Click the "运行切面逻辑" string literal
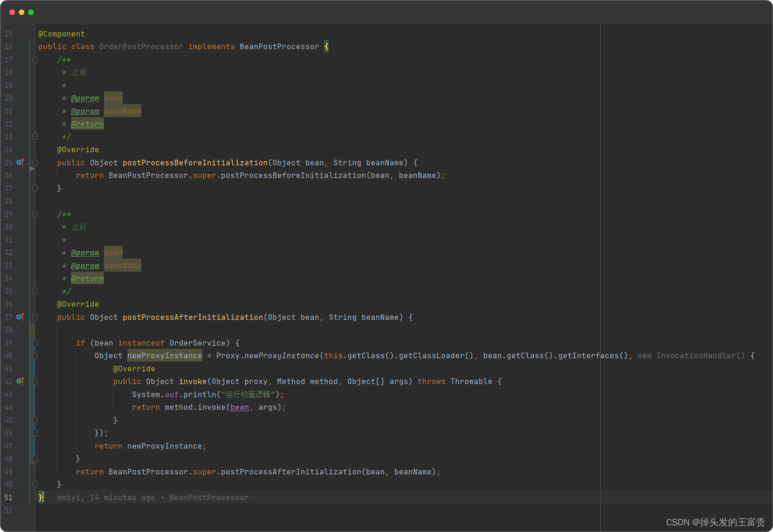 point(248,394)
